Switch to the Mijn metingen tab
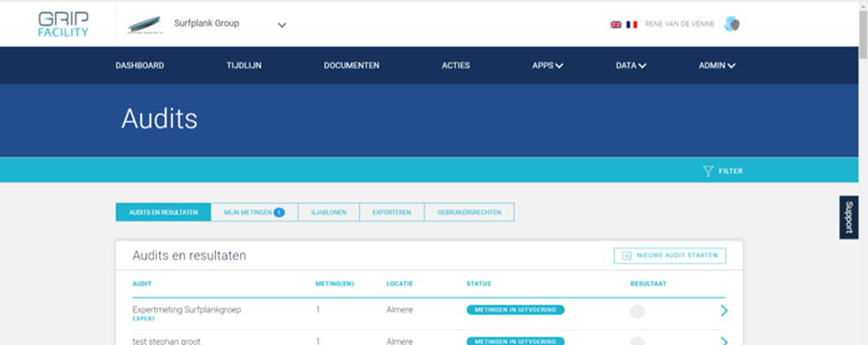868x345 pixels. click(x=254, y=212)
